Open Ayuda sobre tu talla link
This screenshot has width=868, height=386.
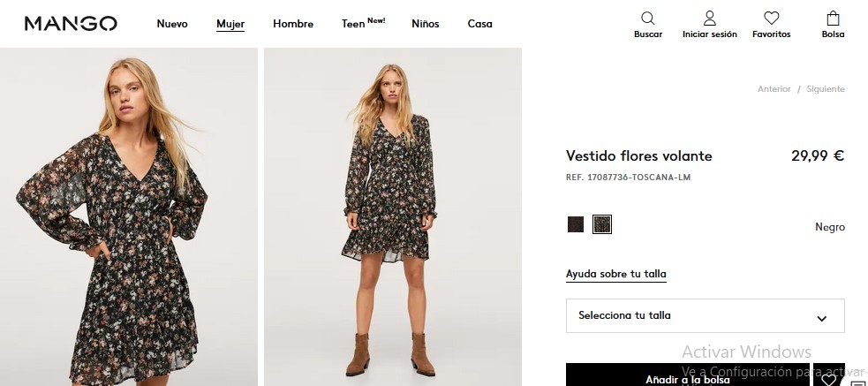tap(615, 274)
